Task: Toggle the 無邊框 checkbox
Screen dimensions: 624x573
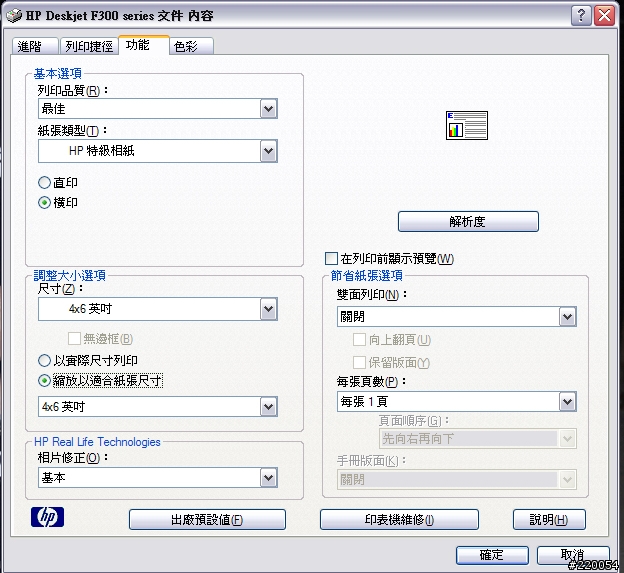Action: (x=74, y=339)
